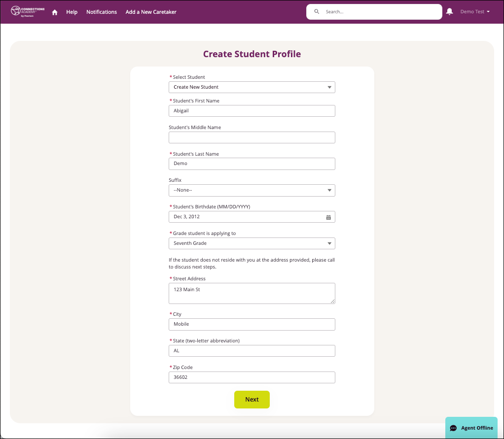Open the Help menu
This screenshot has width=504, height=439.
click(x=72, y=12)
